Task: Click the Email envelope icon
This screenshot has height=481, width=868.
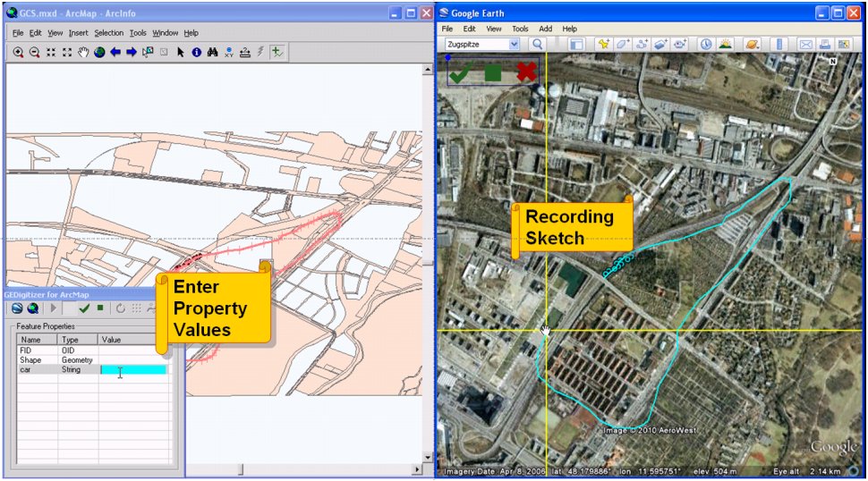Action: tap(806, 44)
